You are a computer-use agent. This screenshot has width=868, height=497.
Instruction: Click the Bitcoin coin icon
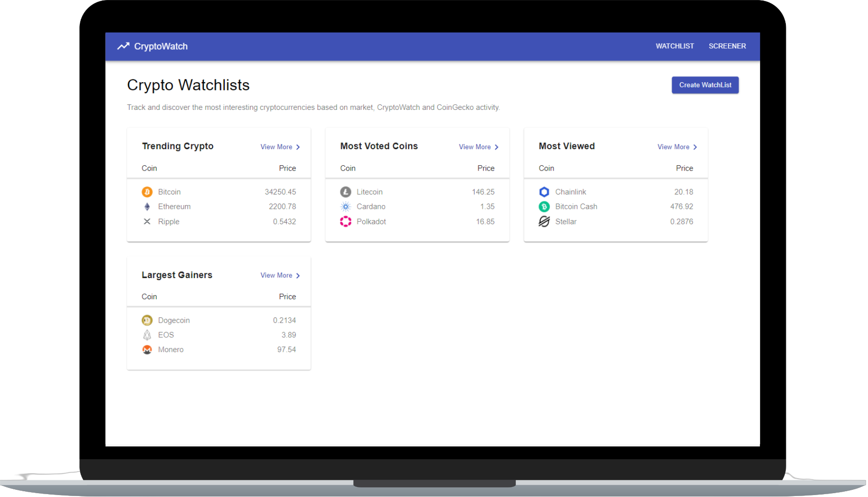coord(147,192)
